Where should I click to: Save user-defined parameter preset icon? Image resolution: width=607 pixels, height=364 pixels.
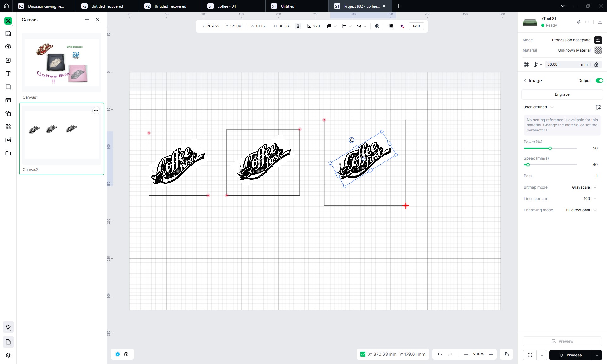coord(598,107)
